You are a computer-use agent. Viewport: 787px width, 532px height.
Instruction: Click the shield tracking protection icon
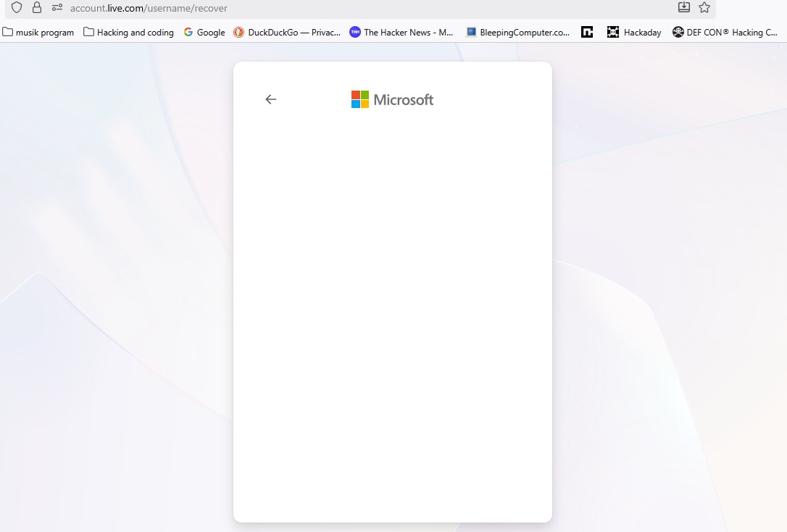pos(17,7)
